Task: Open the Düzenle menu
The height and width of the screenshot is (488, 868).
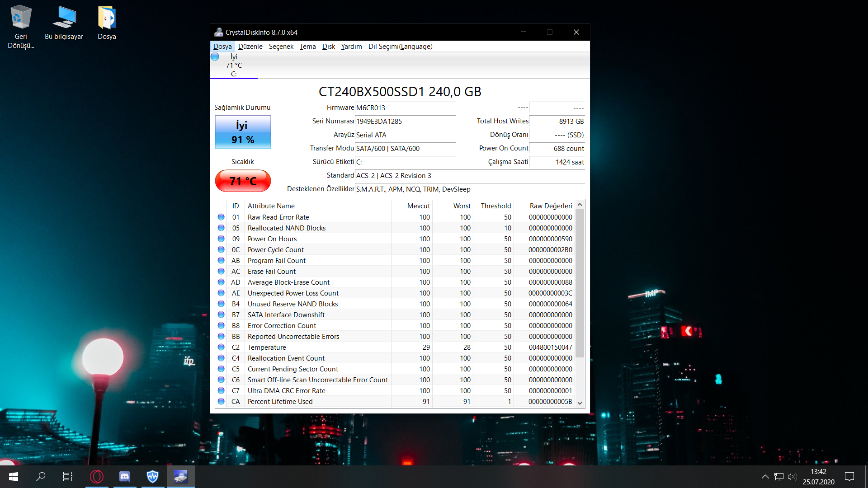Action: 250,47
